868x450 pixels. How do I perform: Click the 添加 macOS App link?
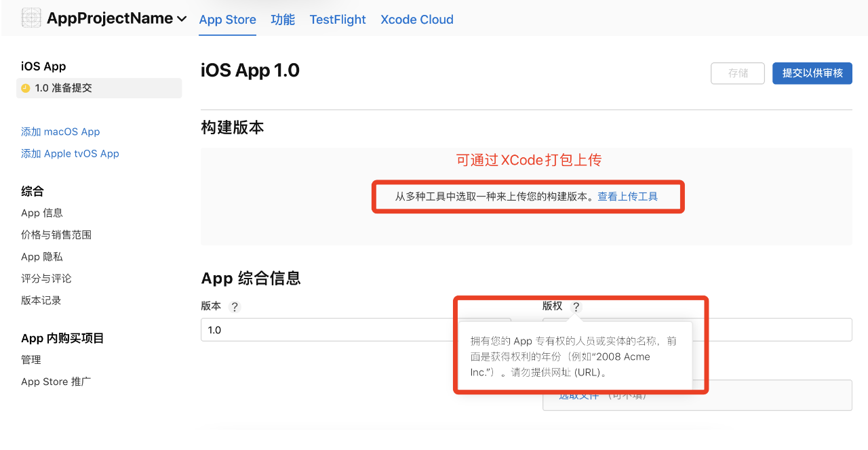click(60, 131)
